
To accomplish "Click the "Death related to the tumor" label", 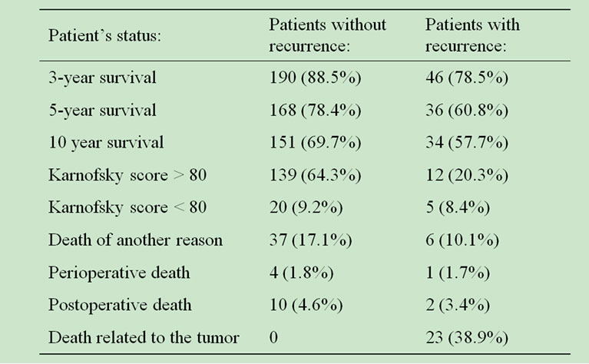I will point(144,337).
